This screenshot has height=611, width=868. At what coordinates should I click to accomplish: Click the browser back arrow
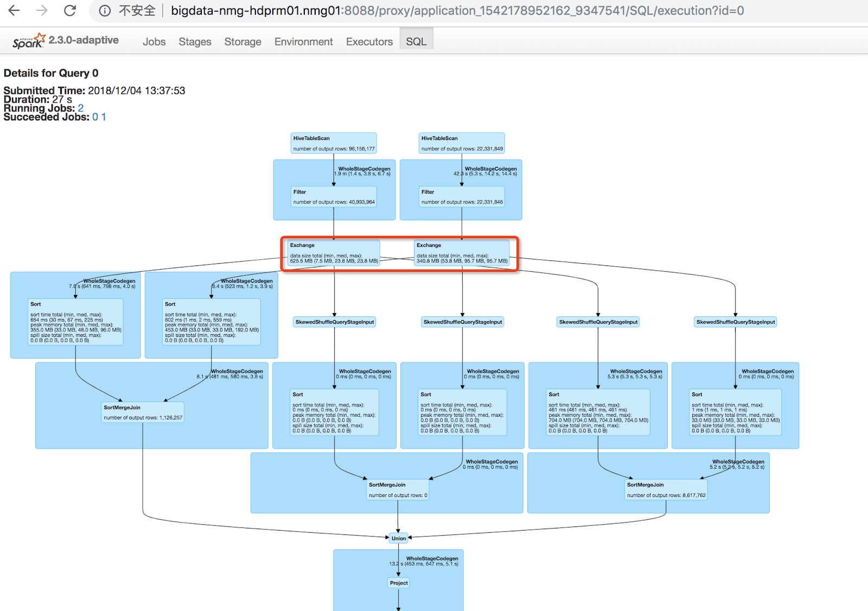pyautogui.click(x=14, y=10)
